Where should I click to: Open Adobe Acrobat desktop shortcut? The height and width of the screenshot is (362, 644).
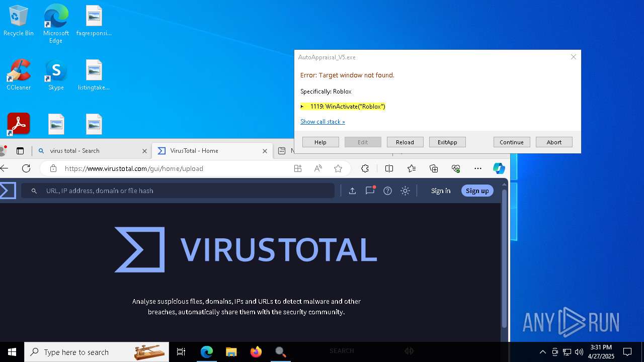click(19, 124)
